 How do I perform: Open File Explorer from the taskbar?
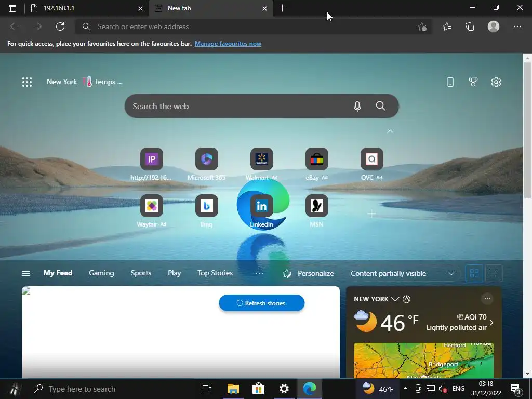point(233,389)
